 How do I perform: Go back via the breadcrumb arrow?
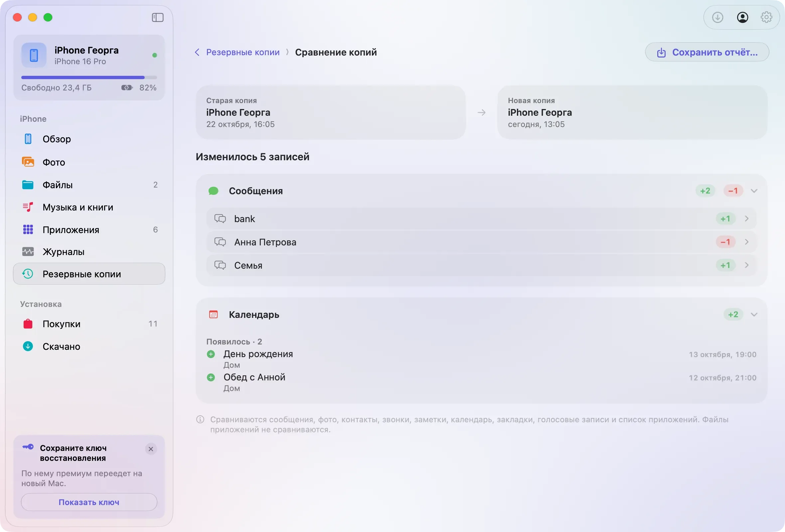point(197,52)
